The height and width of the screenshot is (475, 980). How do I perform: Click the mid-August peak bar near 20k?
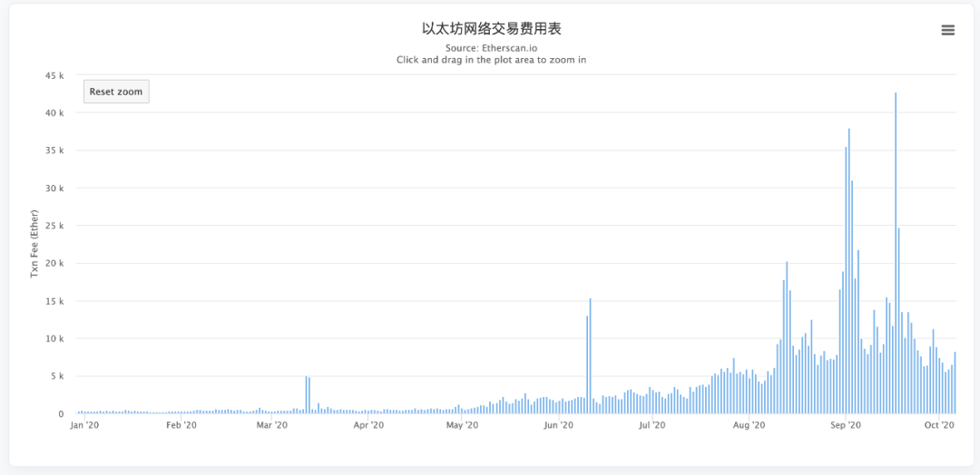(787, 338)
